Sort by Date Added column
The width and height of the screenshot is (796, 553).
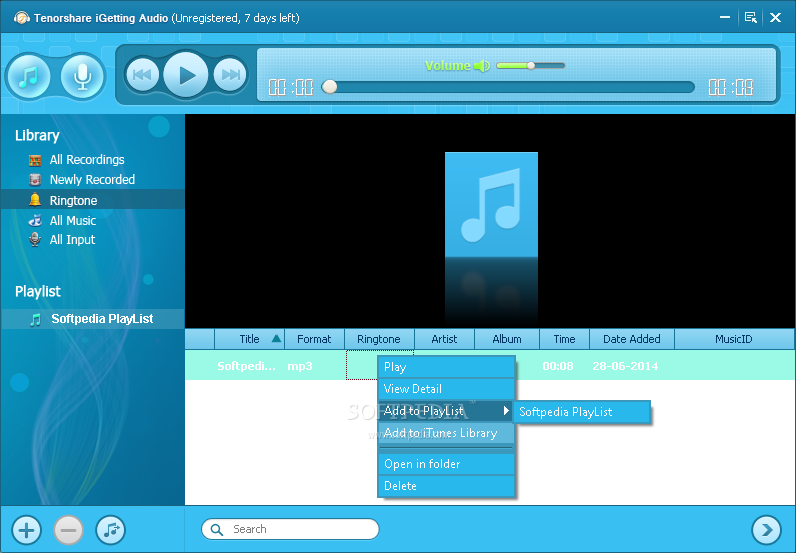coord(632,339)
